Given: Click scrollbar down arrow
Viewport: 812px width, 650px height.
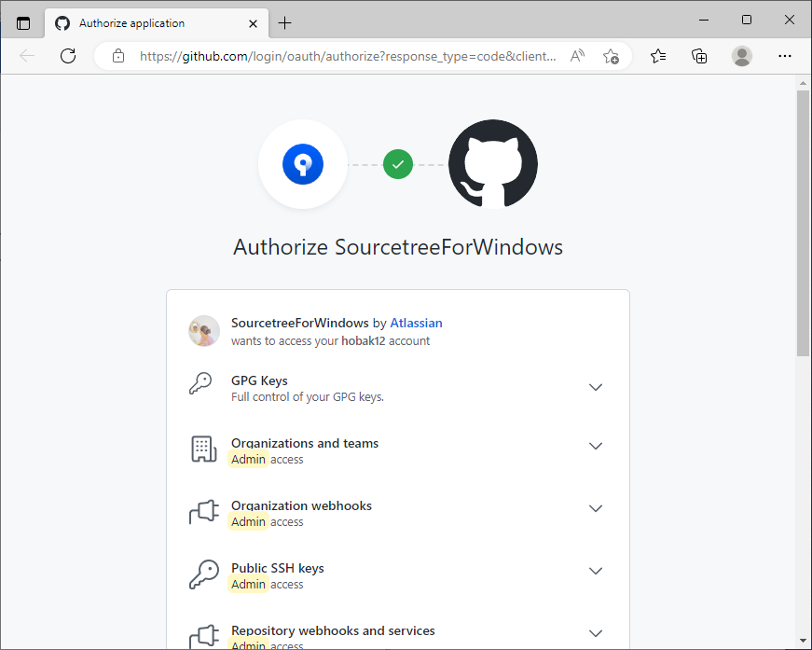Looking at the screenshot, I should point(803,643).
